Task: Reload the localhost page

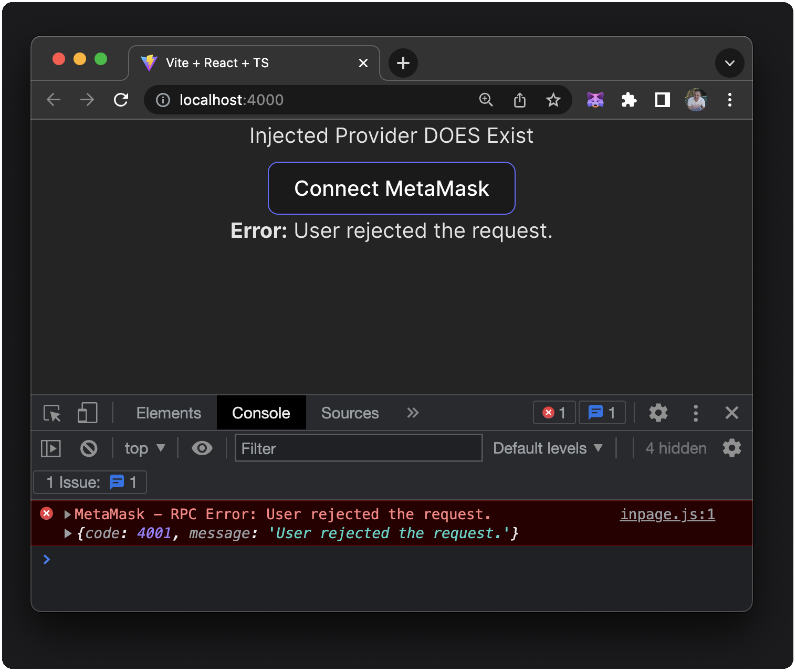Action: click(x=121, y=100)
